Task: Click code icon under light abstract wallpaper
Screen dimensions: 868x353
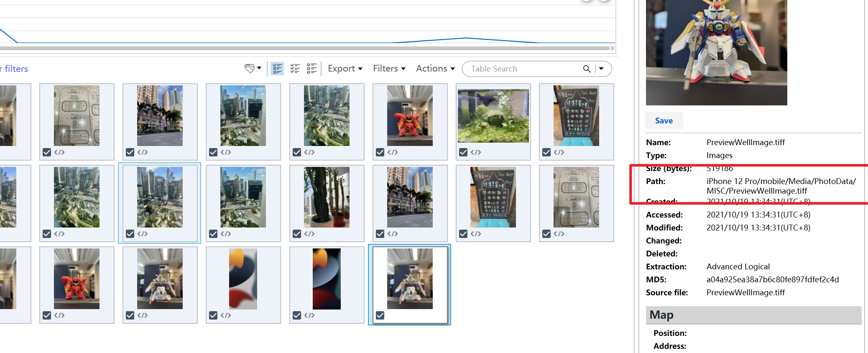Action: tap(226, 315)
